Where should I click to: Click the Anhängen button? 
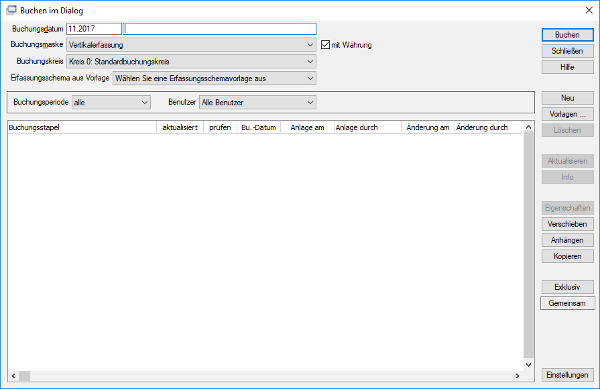click(567, 240)
